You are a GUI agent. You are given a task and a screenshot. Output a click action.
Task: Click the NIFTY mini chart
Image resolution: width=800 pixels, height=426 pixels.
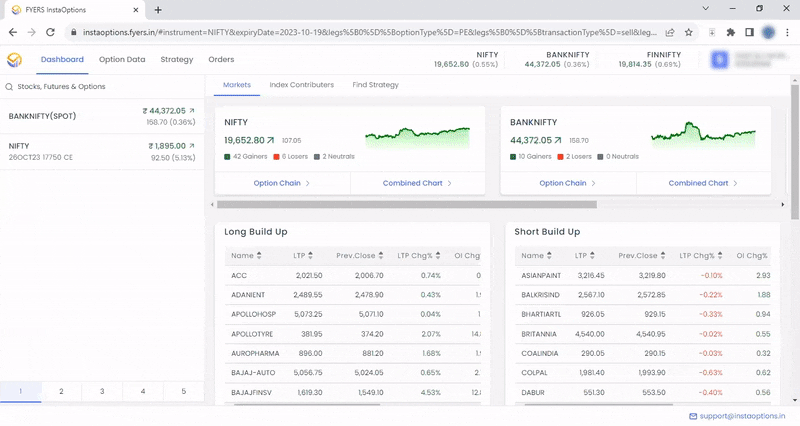click(x=417, y=137)
